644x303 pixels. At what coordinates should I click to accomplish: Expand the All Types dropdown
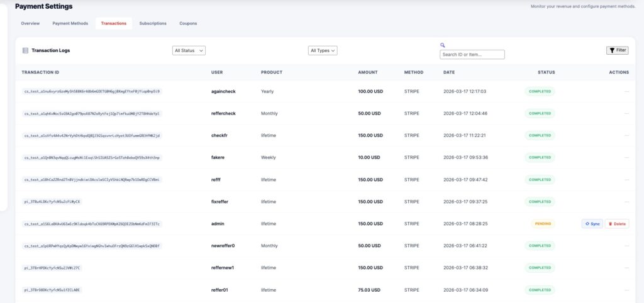click(323, 50)
